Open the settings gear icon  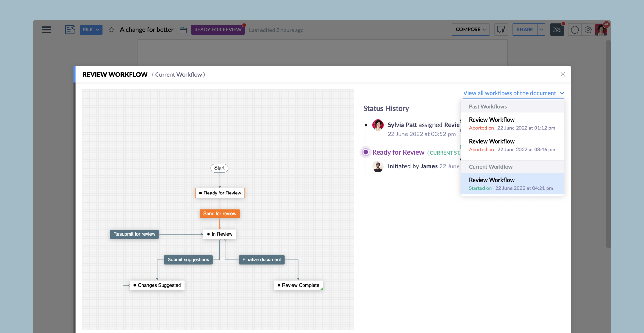588,30
